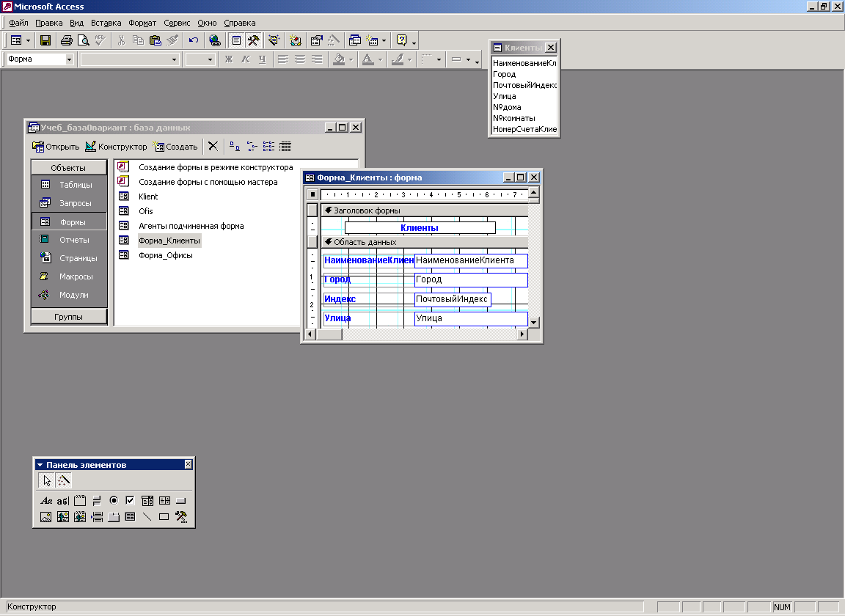Open the Формат menu
Image resolution: width=845 pixels, height=616 pixels.
142,23
